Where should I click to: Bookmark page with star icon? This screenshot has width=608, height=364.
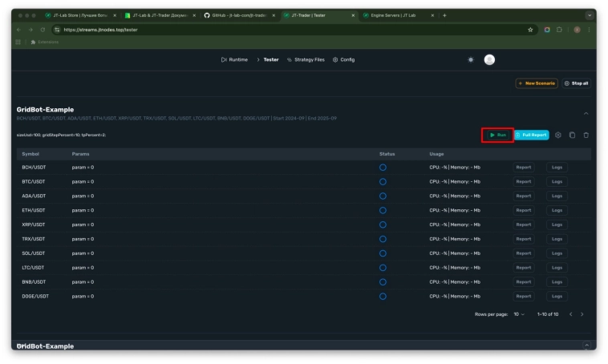click(x=530, y=30)
